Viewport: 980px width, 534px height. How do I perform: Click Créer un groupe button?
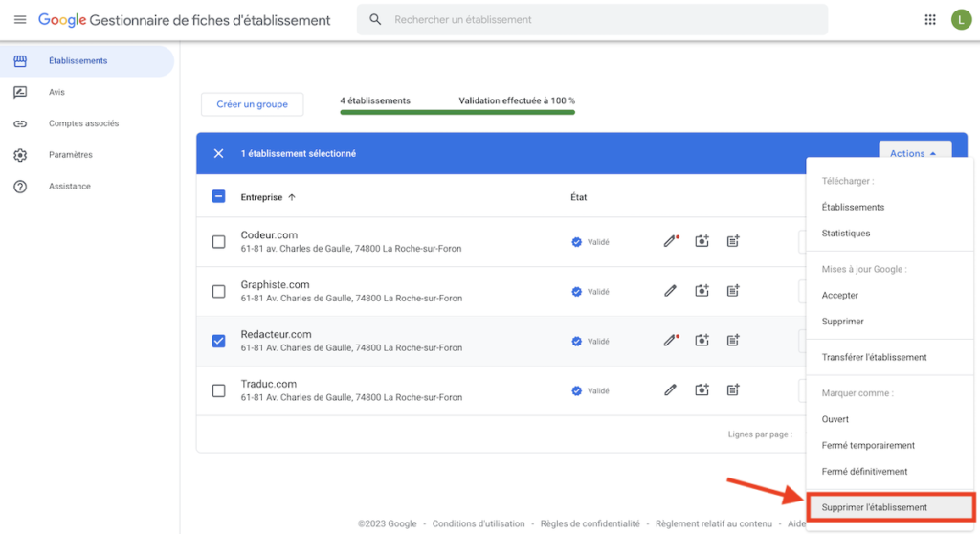(252, 104)
